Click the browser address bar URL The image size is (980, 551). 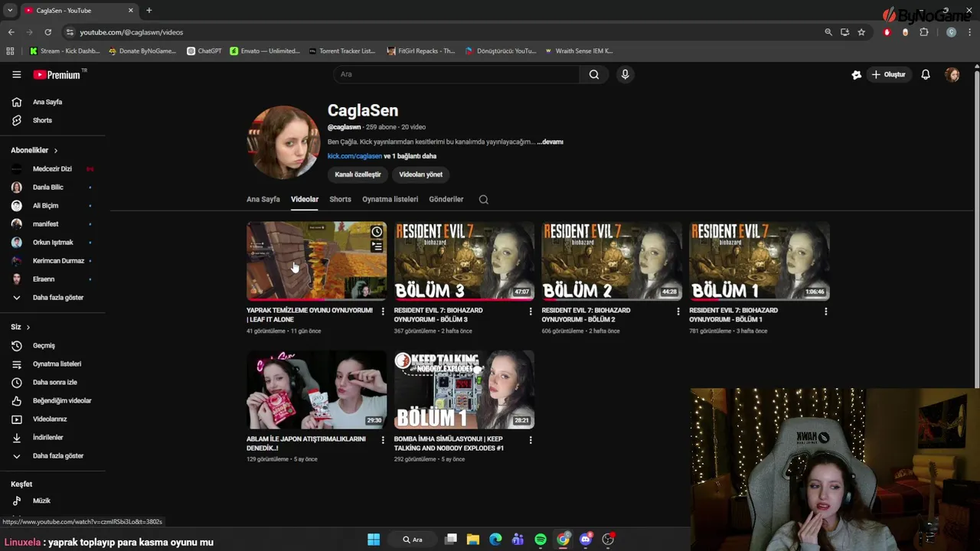click(131, 32)
